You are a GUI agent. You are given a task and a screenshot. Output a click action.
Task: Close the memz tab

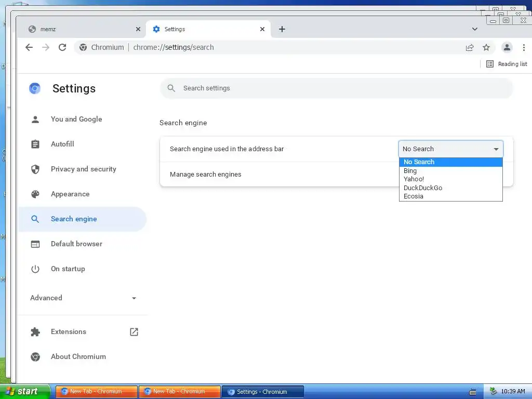138,29
